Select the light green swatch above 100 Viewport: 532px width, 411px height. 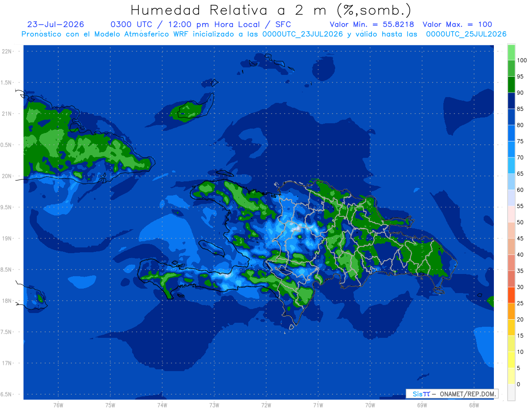pos(511,52)
